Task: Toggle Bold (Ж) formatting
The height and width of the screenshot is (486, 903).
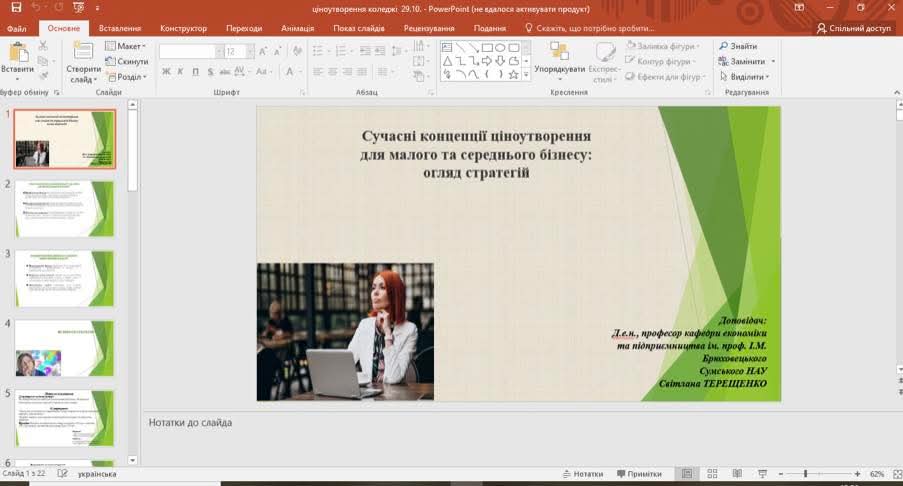Action: tap(167, 71)
